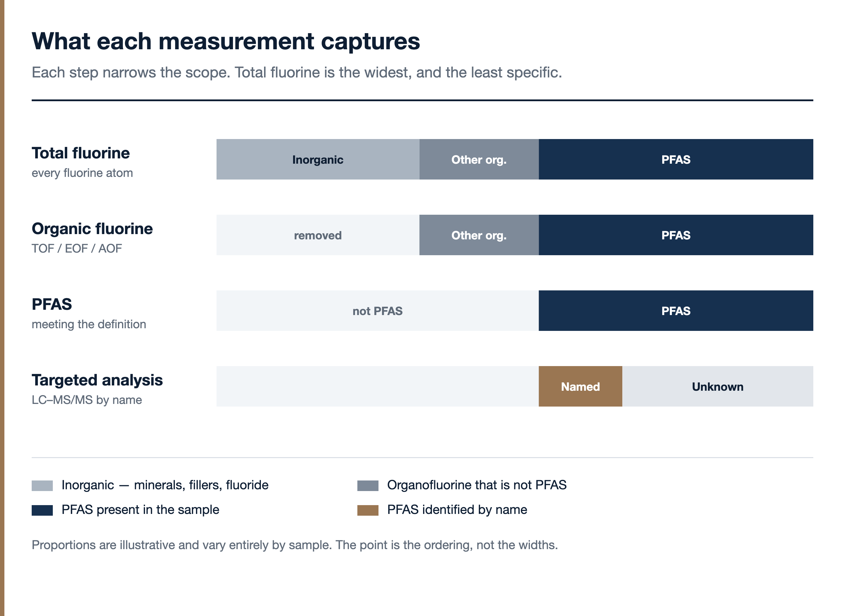Click the What each measurement captures title
Image resolution: width=845 pixels, height=616 pixels.
[226, 41]
